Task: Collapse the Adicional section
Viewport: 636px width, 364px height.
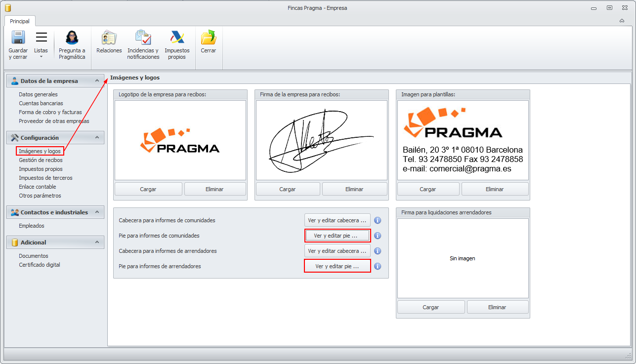Action: point(97,243)
